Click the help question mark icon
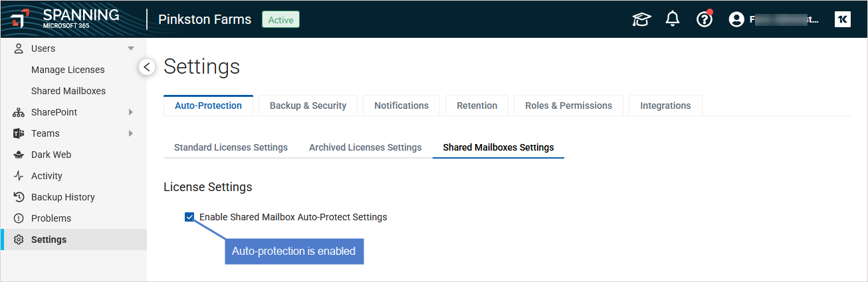Screen dimensions: 868x282 point(704,20)
